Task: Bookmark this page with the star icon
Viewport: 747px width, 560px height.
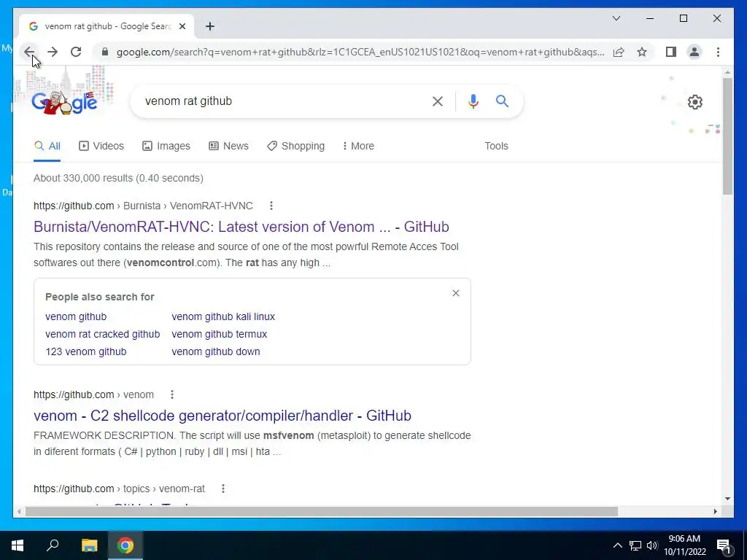Action: pos(642,52)
